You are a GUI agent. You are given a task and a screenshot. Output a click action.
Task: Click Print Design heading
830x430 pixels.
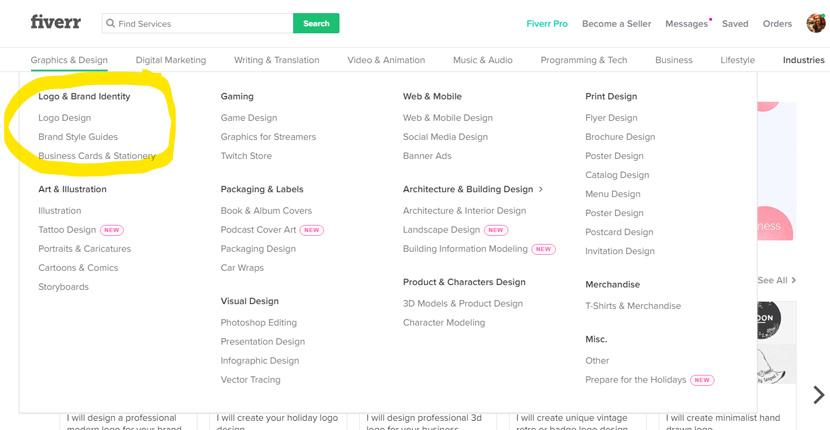tap(611, 96)
